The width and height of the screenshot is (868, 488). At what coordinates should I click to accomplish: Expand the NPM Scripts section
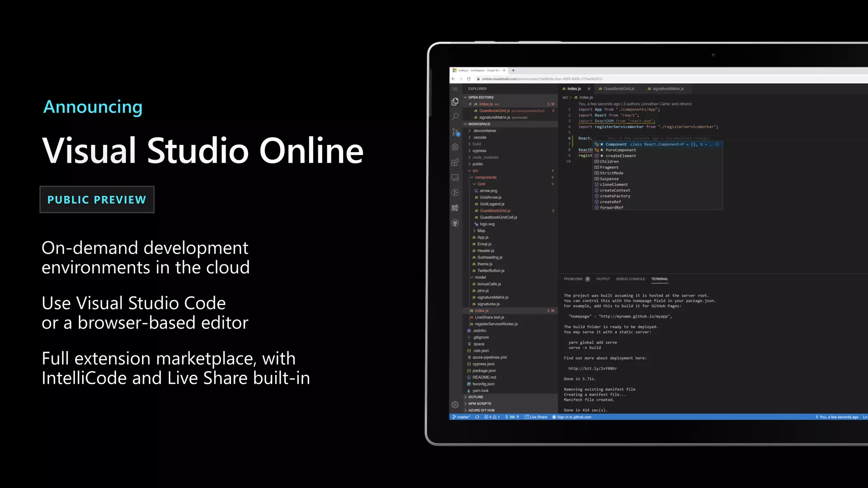pyautogui.click(x=479, y=404)
